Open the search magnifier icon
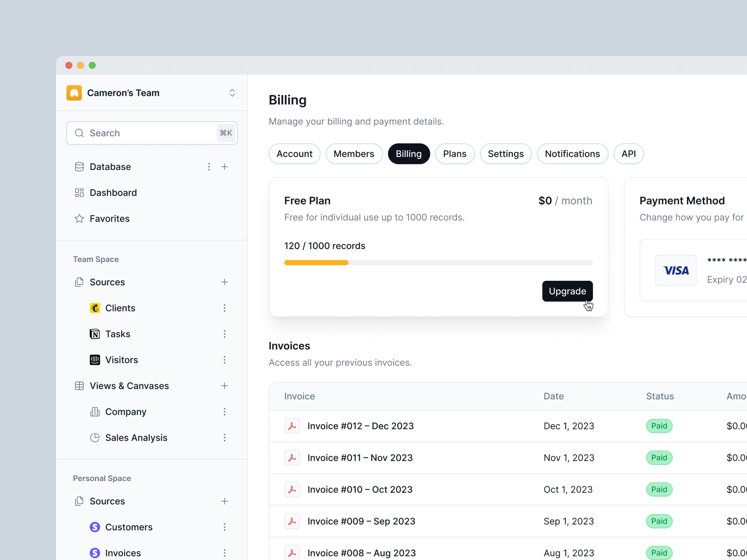 click(79, 133)
